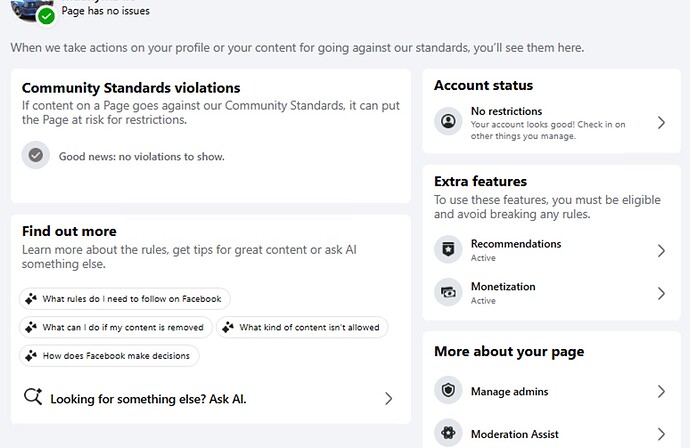690x448 pixels.
Task: Click the 'Page has no issues' status text
Action: [106, 11]
